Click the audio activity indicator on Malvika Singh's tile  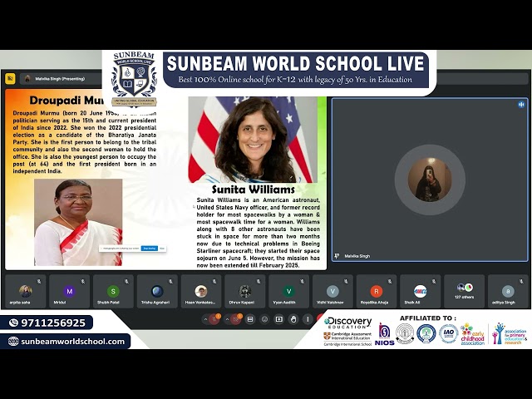click(521, 105)
